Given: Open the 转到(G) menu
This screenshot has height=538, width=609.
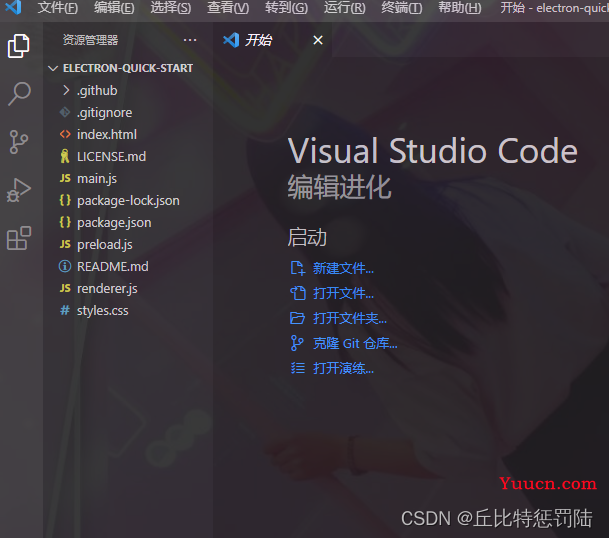Looking at the screenshot, I should 287,7.
